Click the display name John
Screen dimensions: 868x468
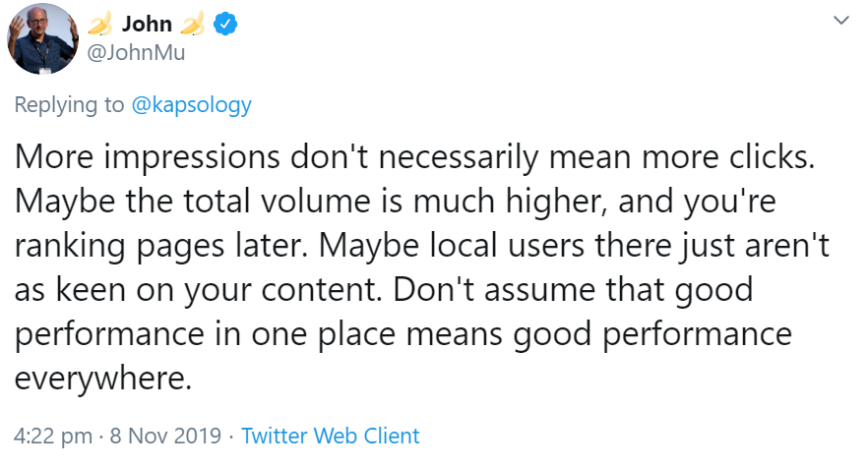click(x=147, y=25)
